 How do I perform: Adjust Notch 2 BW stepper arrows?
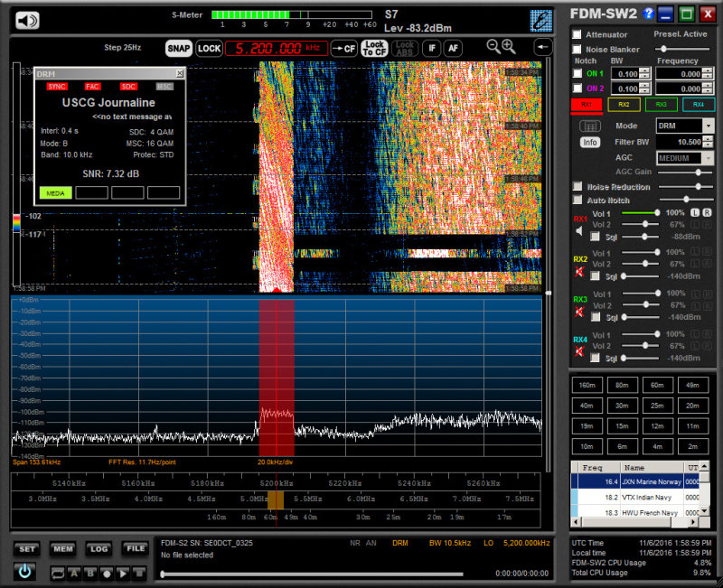click(x=644, y=89)
